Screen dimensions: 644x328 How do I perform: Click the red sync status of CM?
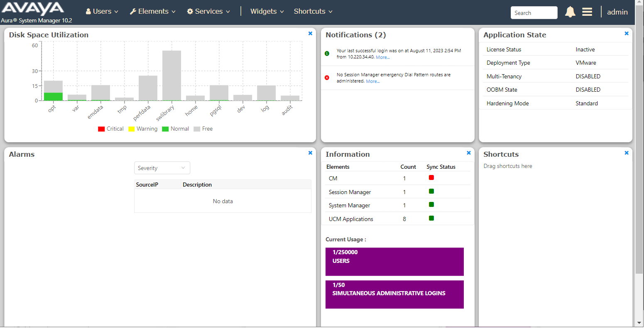coord(431,177)
